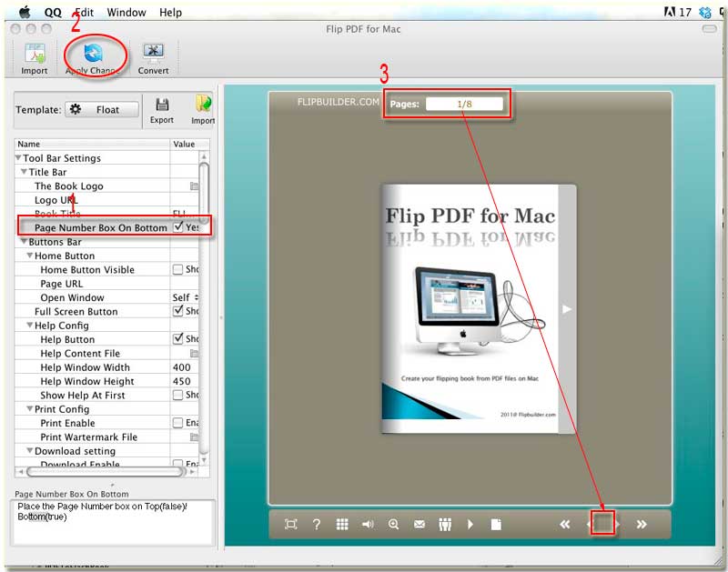Click the Adobe menu bar status icon
The width and height of the screenshot is (728, 572).
coord(670,12)
